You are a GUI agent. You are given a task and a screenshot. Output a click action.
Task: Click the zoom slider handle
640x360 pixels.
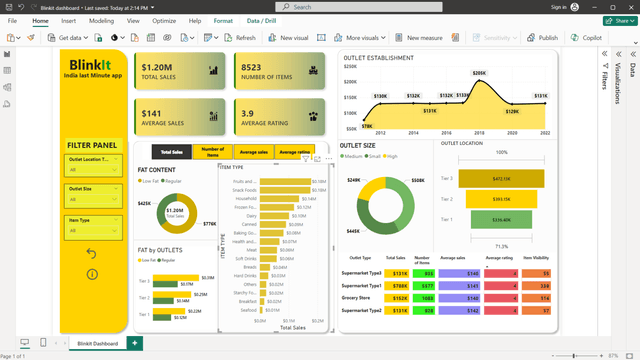[x=574, y=356]
